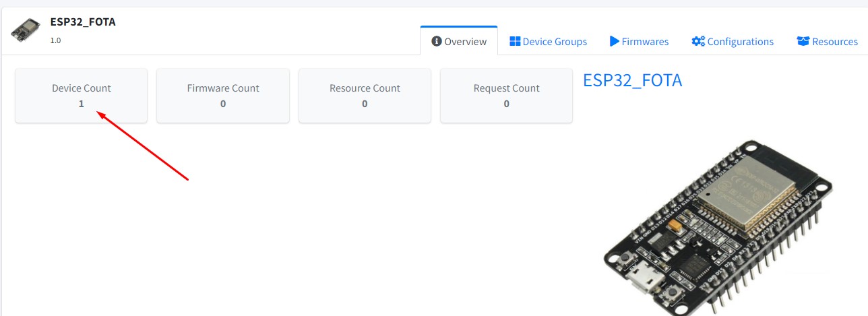The width and height of the screenshot is (868, 316).
Task: Open the Request Count card
Action: 506,95
